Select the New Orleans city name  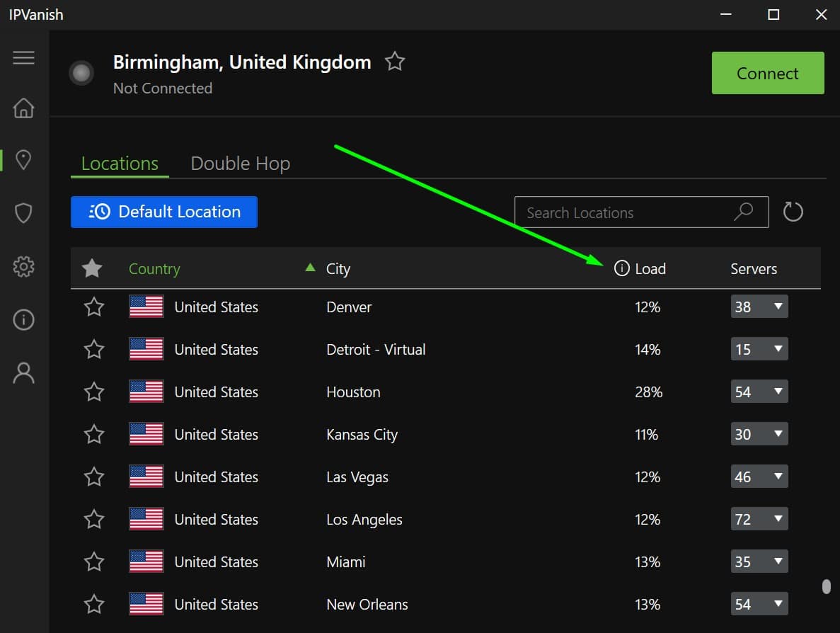367,604
